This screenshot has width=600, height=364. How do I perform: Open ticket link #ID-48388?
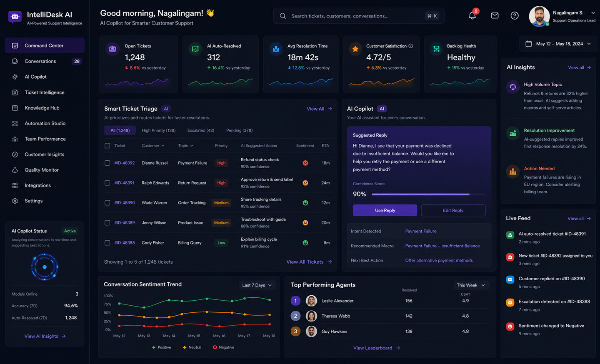click(x=125, y=243)
